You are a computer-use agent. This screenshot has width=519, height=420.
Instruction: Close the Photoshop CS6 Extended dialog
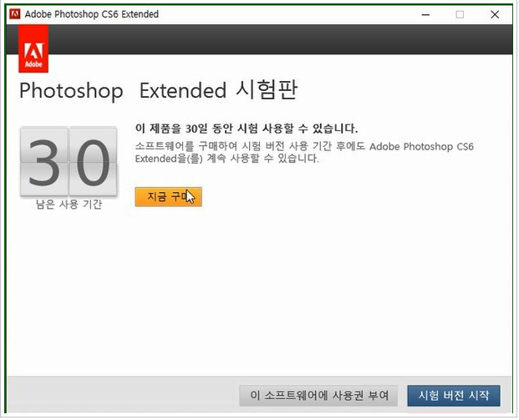tap(495, 14)
